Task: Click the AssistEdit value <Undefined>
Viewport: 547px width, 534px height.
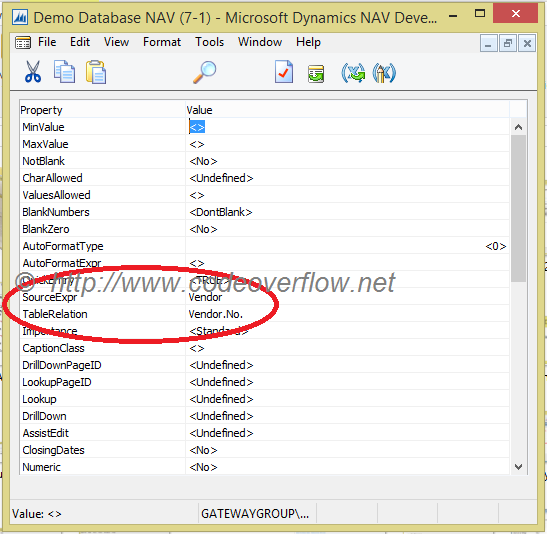Action: coord(221,433)
